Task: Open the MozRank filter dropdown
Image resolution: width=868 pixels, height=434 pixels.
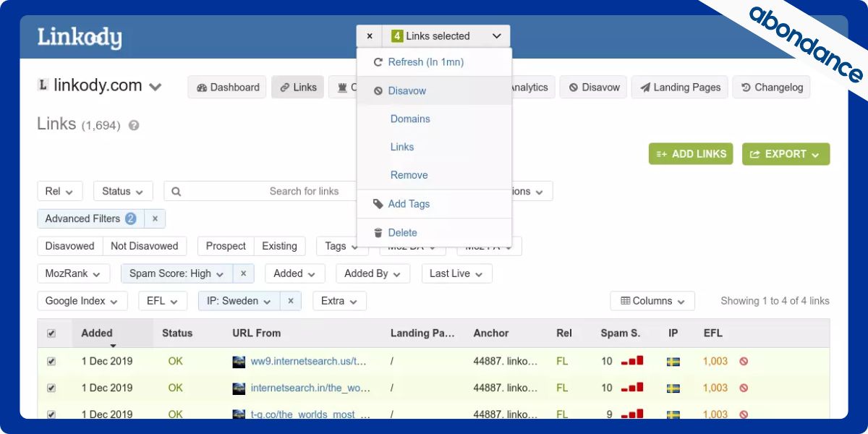Action: tap(74, 273)
